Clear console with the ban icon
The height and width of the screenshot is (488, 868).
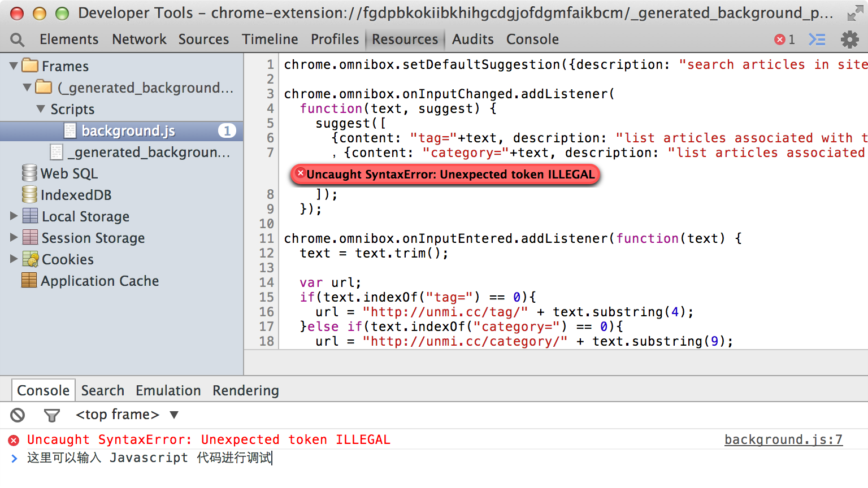pyautogui.click(x=18, y=415)
